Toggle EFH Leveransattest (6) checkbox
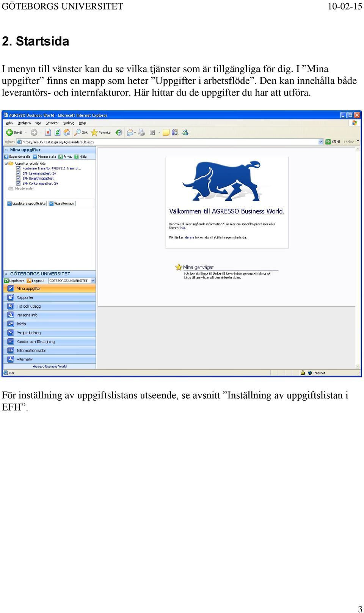Viewport: 364px width, 613px height. pos(19,173)
